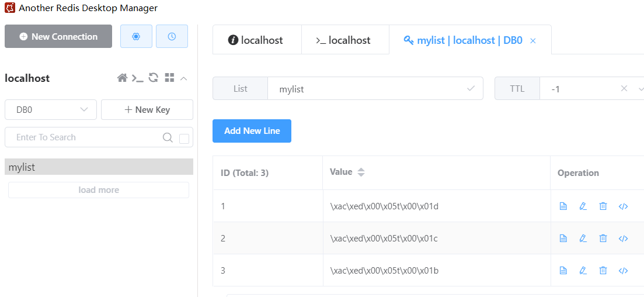View row 3 details with document icon
Viewport: 644px width, 297px height.
click(x=563, y=270)
